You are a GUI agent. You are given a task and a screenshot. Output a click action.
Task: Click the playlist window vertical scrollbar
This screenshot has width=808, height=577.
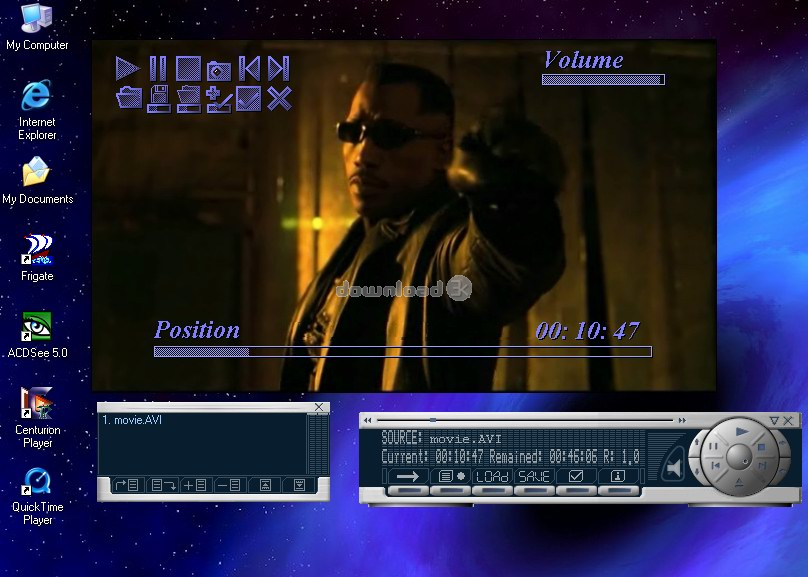point(318,444)
